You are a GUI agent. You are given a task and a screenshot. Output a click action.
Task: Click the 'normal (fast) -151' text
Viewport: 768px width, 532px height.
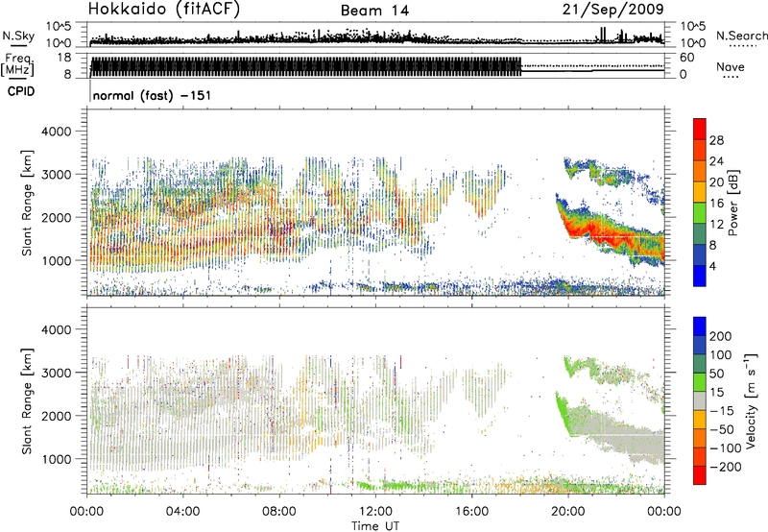point(152,95)
